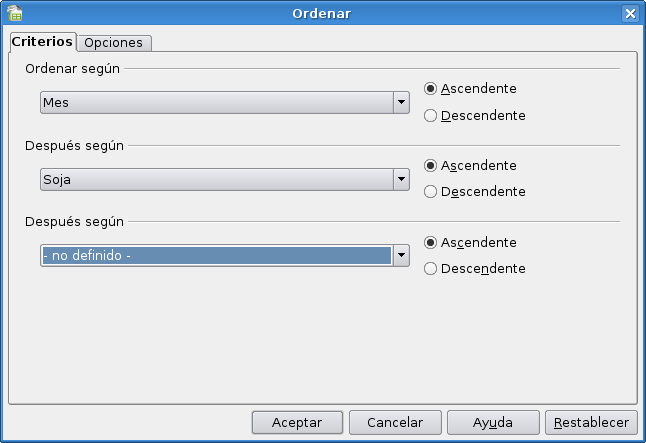The height and width of the screenshot is (443, 646).
Task: Choose Ascendente for the Soja criterion
Action: [x=431, y=165]
